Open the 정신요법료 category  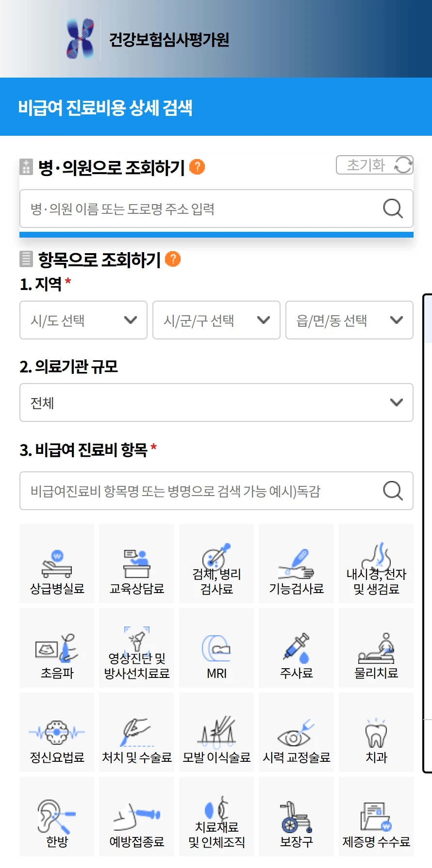coord(57,732)
